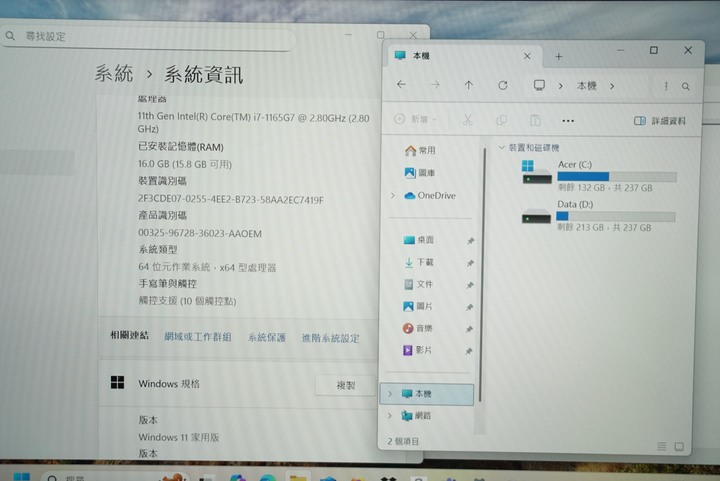Image resolution: width=720 pixels, height=481 pixels.
Task: Open the See more ellipsis menu
Action: pos(568,121)
